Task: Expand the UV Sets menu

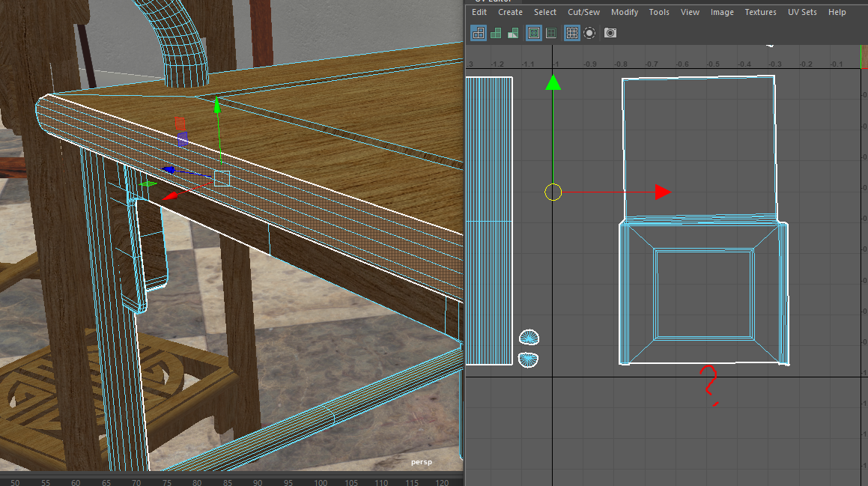Action: 801,12
